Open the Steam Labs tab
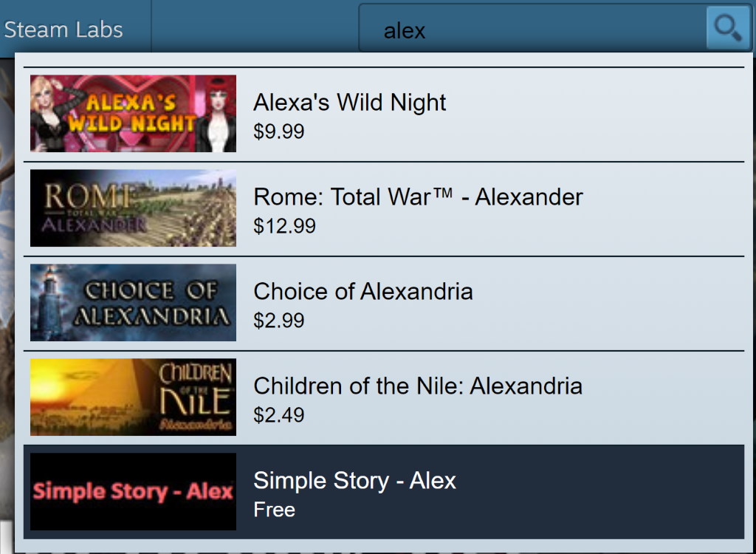Screen dimensions: 756x554 tap(63, 30)
